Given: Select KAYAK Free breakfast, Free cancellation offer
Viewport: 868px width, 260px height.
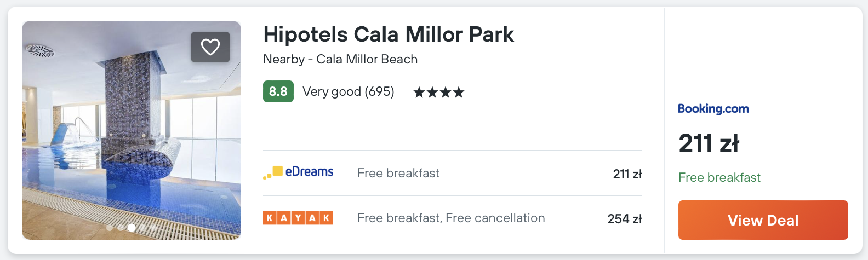Looking at the screenshot, I should (x=451, y=218).
